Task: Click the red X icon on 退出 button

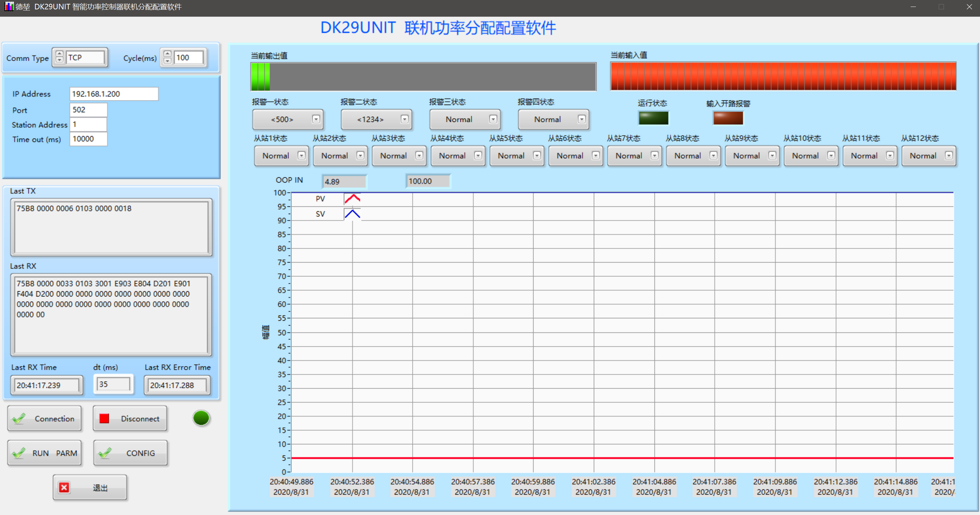Action: [64, 488]
